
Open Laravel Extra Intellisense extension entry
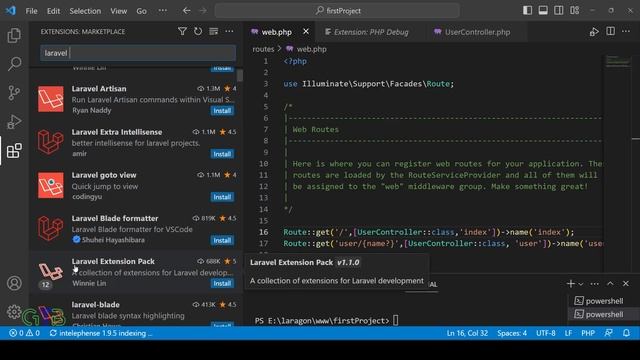[x=136, y=142]
